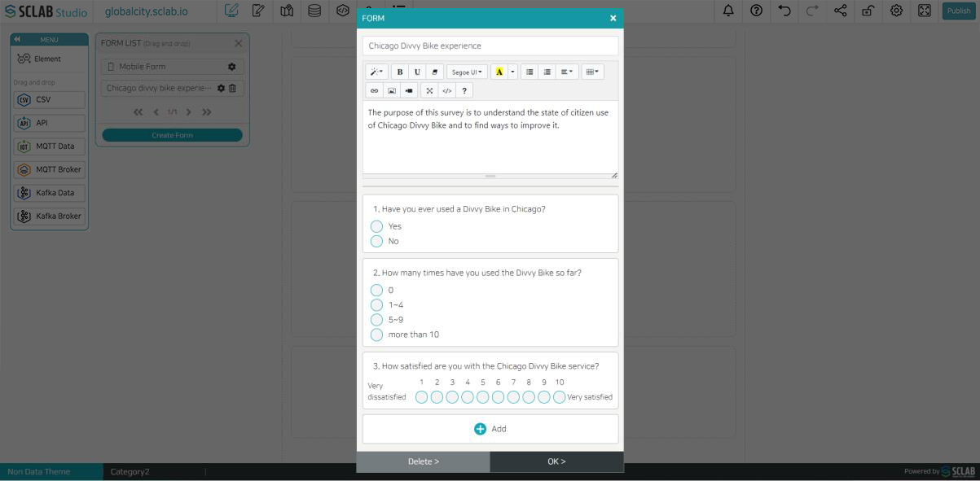Screen dimensions: 980x481
Task: Insert a hyperlink in the form description editor
Action: pyautogui.click(x=374, y=89)
